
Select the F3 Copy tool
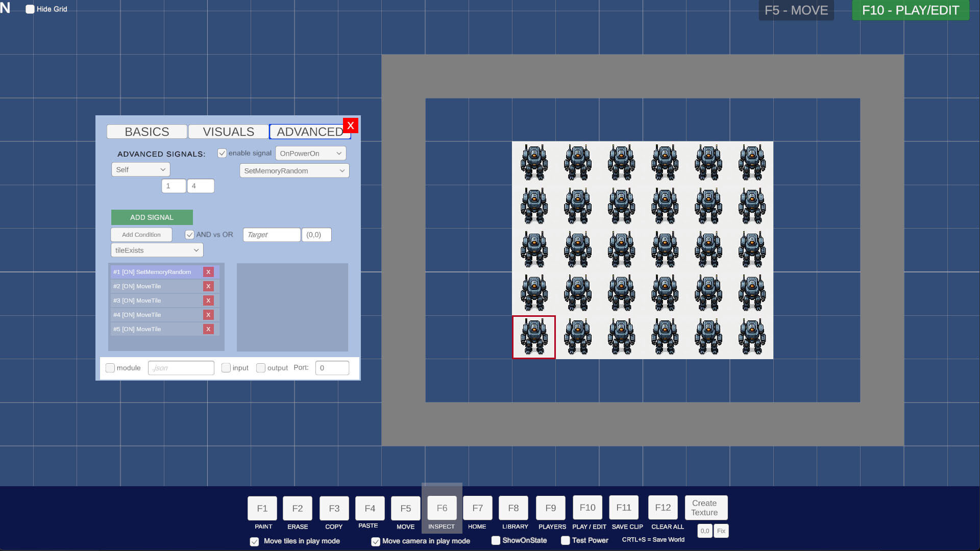click(x=334, y=508)
